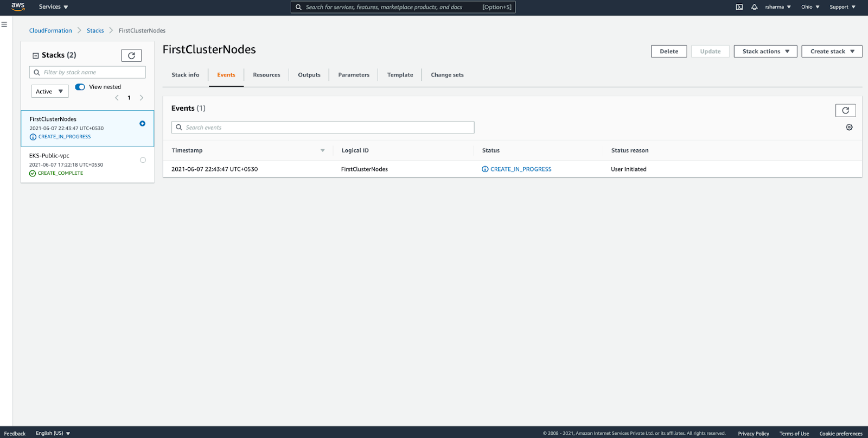Follow the CloudFormation breadcrumb link

50,31
